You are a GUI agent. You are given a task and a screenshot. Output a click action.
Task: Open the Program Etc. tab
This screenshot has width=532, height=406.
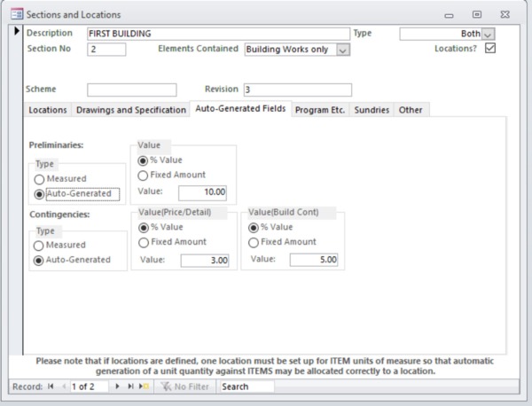tap(320, 110)
